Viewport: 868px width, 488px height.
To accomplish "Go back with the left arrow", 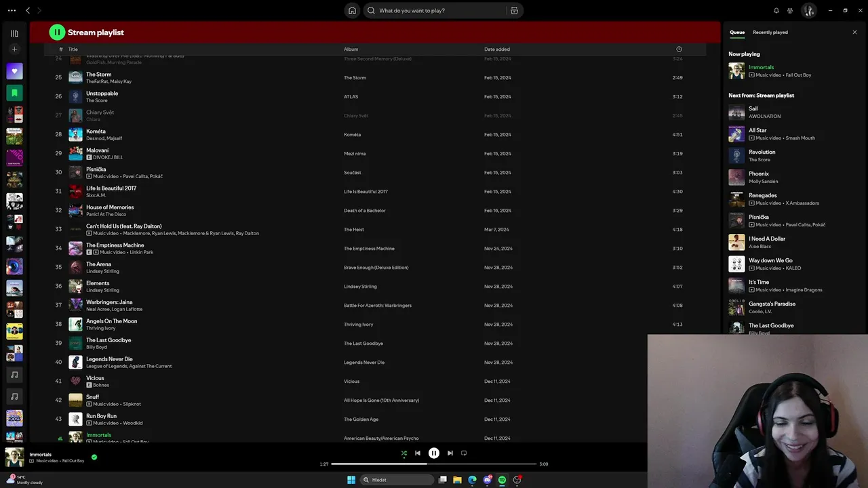I will (28, 10).
